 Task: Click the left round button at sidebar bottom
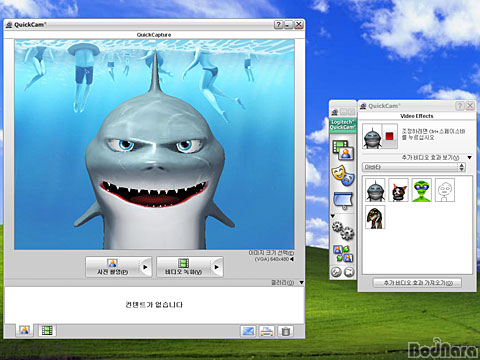[x=336, y=272]
